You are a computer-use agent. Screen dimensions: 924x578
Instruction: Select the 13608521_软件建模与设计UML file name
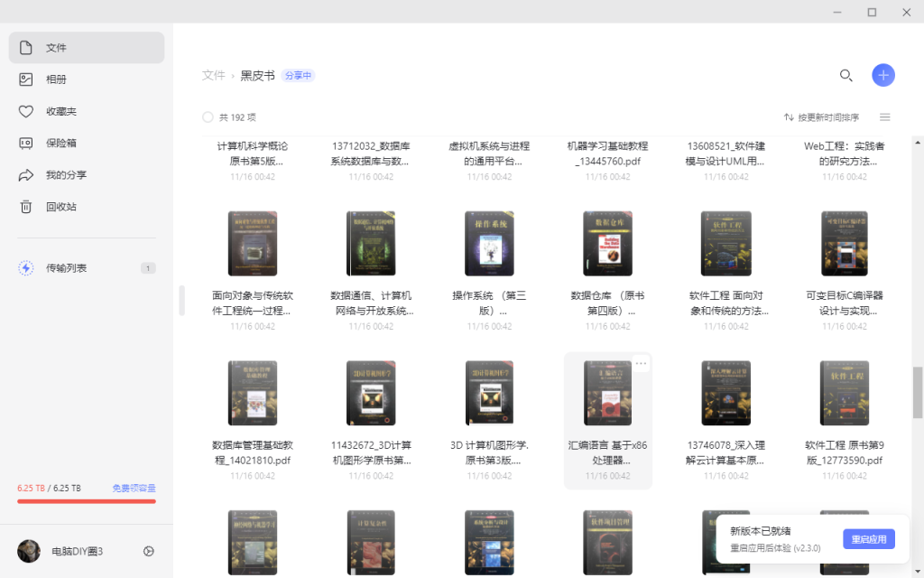(x=726, y=154)
